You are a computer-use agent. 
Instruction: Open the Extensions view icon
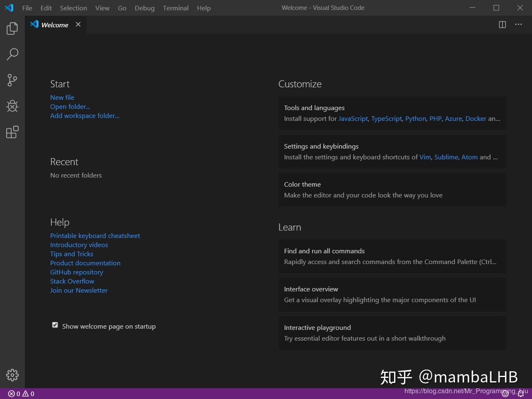[12, 132]
